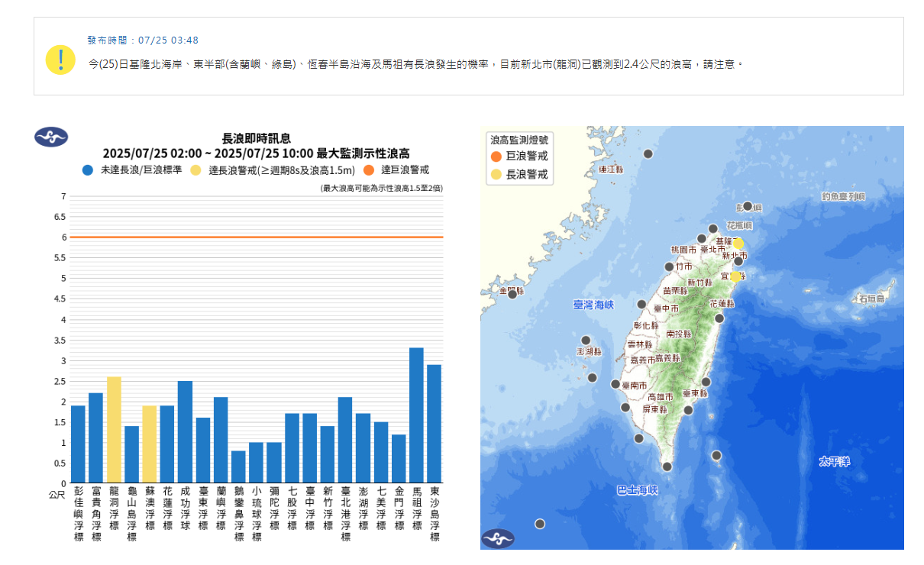This screenshot has width=924, height=565.
Task: Select the gray marker left of 臺中市
Action: 641,304
